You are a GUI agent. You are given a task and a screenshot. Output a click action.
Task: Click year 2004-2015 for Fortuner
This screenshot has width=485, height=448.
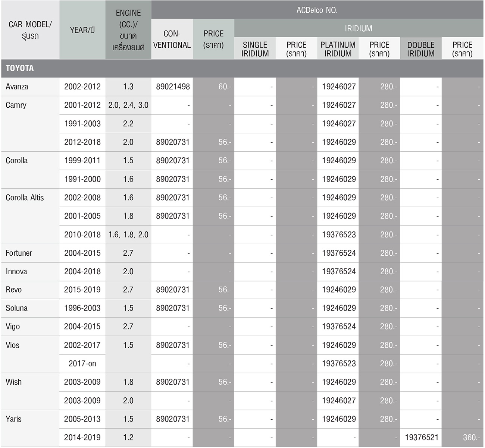[82, 253]
